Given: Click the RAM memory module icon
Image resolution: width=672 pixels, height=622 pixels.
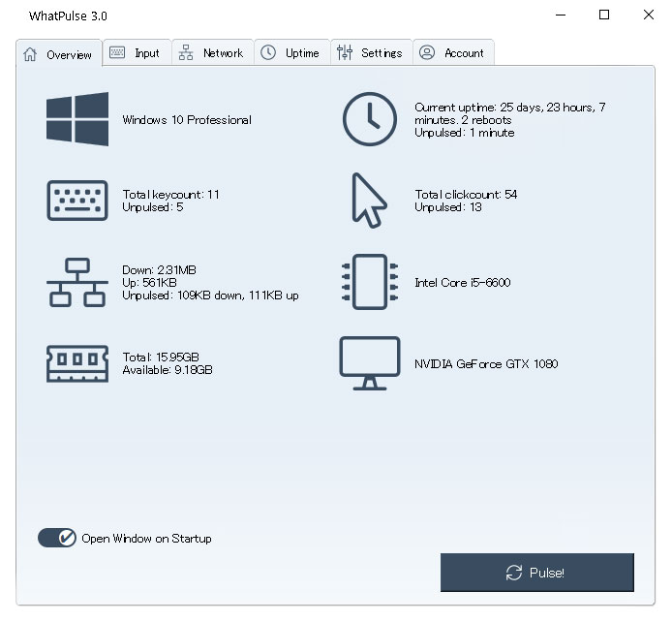Looking at the screenshot, I should 77,363.
